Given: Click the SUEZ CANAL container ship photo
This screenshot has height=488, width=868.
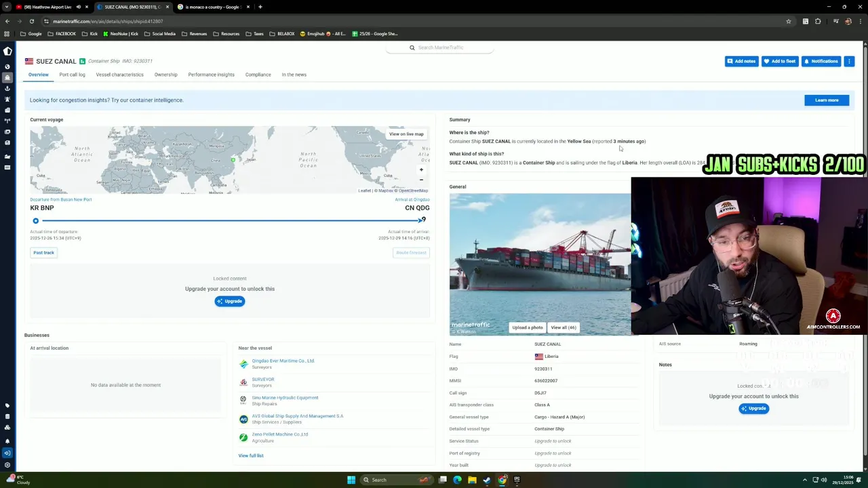Looking at the screenshot, I should coord(540,264).
